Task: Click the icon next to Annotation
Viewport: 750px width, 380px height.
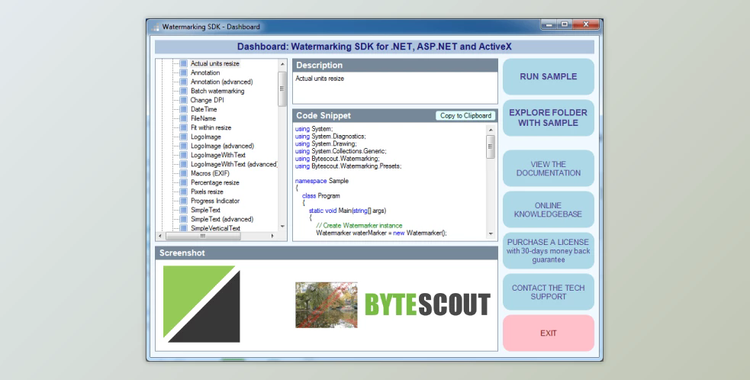Action: tap(183, 73)
